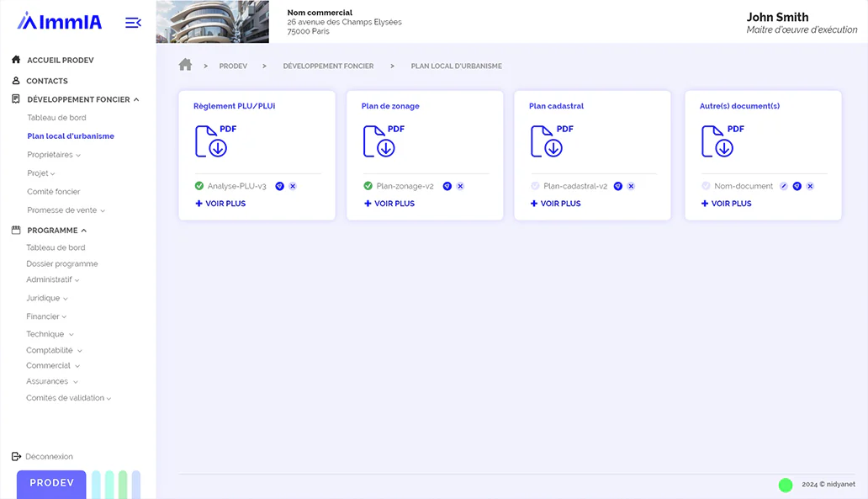Select Plan local d'urbanisme in the sidebar
This screenshot has width=868, height=499.
[x=71, y=135]
